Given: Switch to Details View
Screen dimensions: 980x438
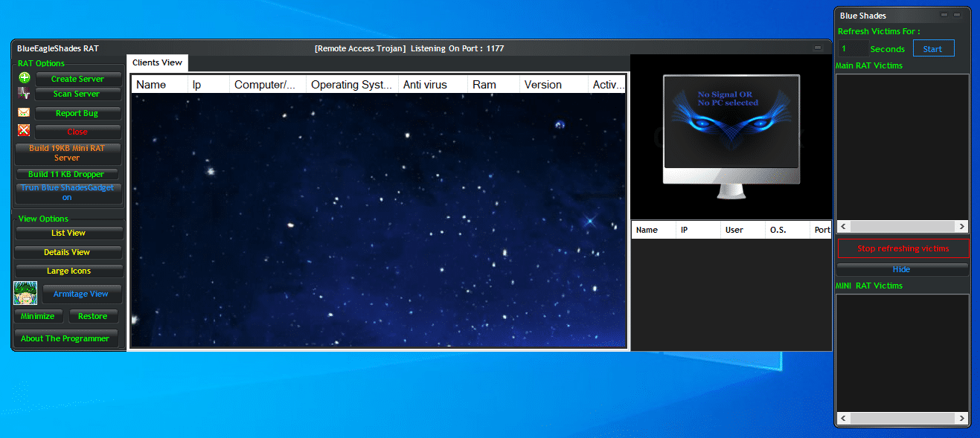Looking at the screenshot, I should [68, 252].
